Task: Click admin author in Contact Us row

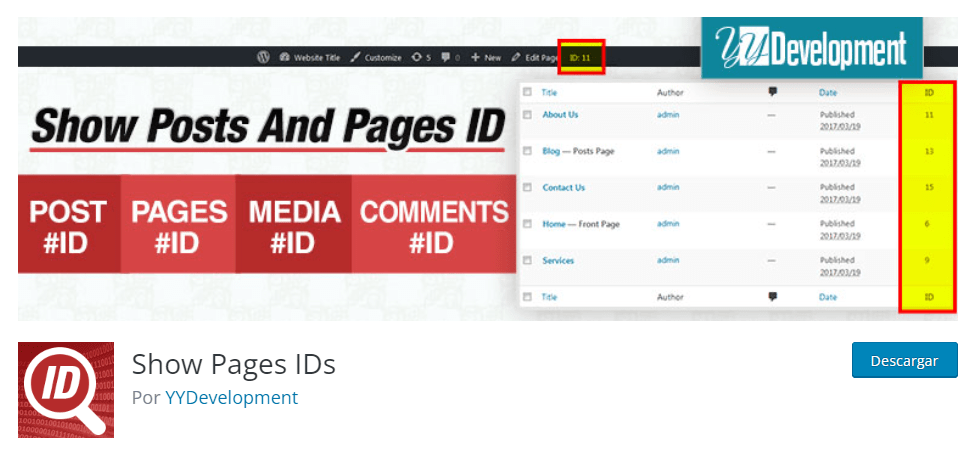Action: point(668,187)
